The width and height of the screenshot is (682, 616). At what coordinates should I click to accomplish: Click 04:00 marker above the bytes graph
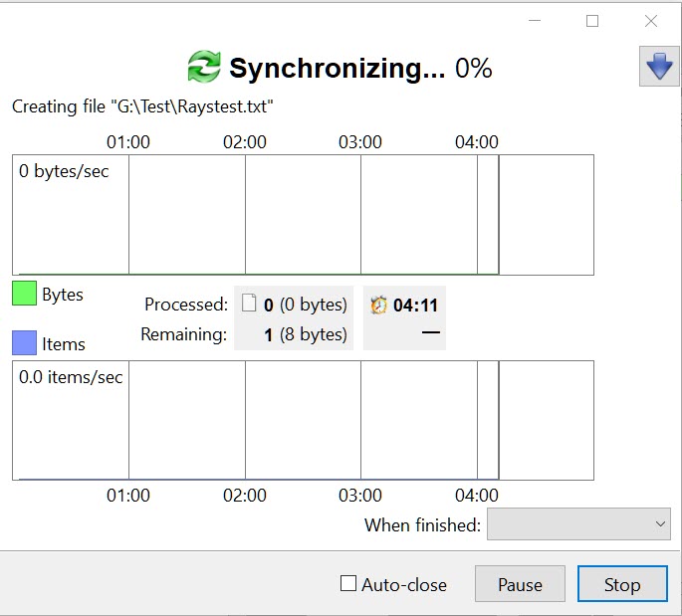coord(477,142)
